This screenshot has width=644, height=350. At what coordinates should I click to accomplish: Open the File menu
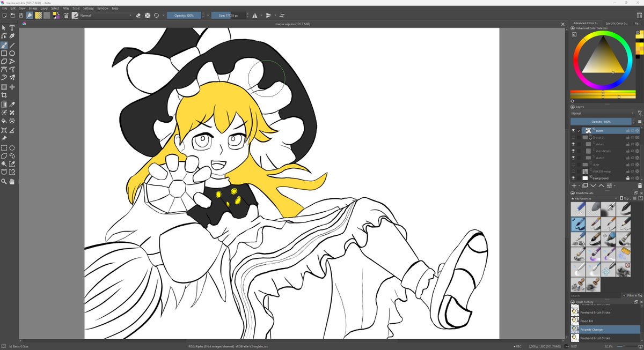tap(4, 9)
